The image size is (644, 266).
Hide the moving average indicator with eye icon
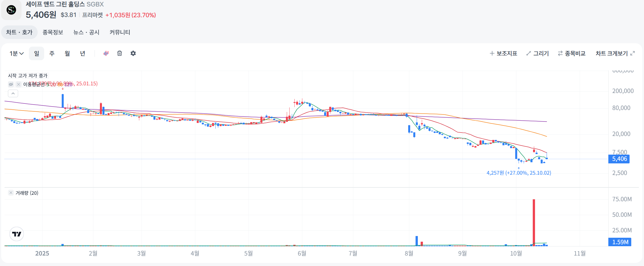pyautogui.click(x=11, y=84)
